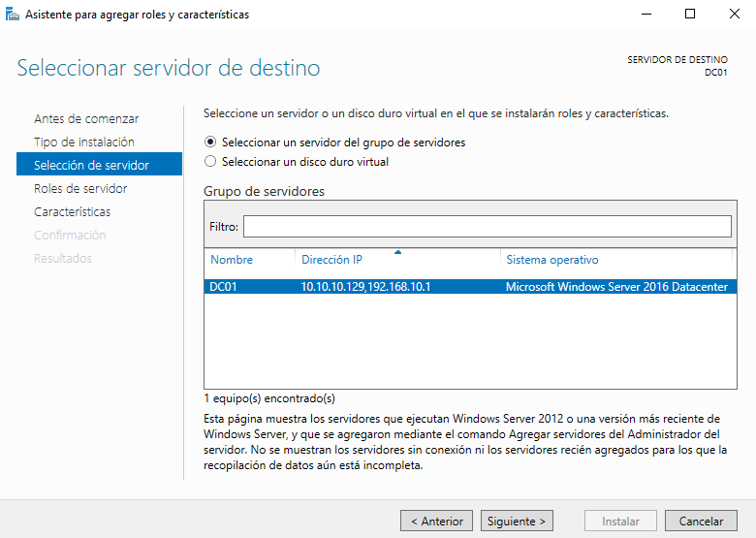The height and width of the screenshot is (538, 756).
Task: Click the wizard icon in title bar
Action: (x=13, y=15)
